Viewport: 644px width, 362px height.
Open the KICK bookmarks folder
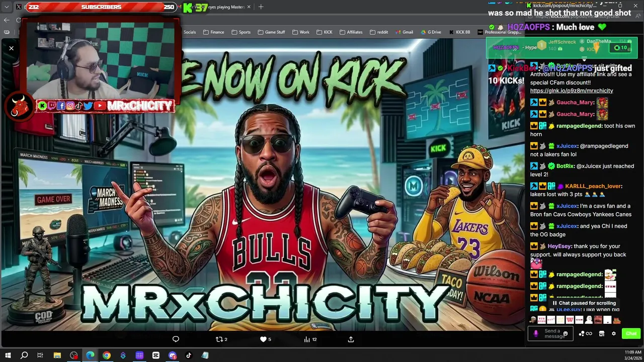point(325,32)
